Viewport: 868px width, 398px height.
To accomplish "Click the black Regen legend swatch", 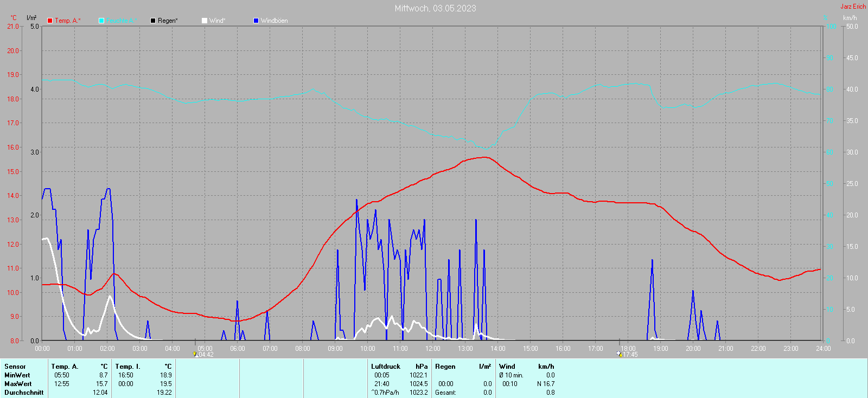I will [153, 21].
